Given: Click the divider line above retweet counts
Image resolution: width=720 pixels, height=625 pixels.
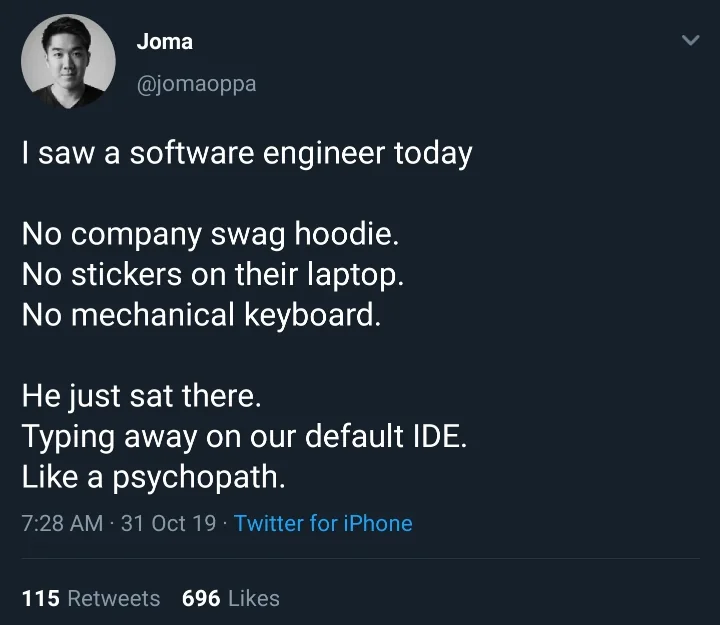Looking at the screenshot, I should click(x=360, y=558).
